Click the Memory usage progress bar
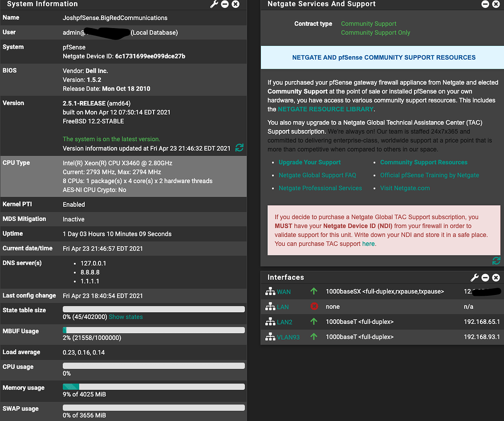Viewport: 504px width, 421px height. tap(154, 387)
